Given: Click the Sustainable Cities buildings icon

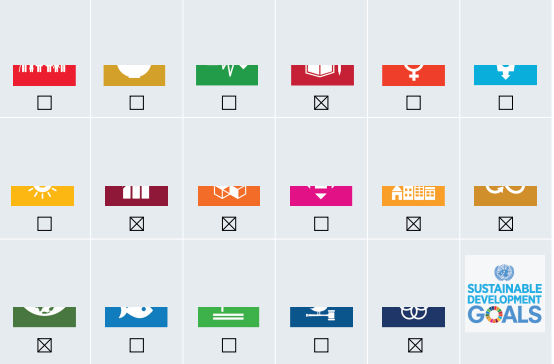Looking at the screenshot, I should 413,196.
